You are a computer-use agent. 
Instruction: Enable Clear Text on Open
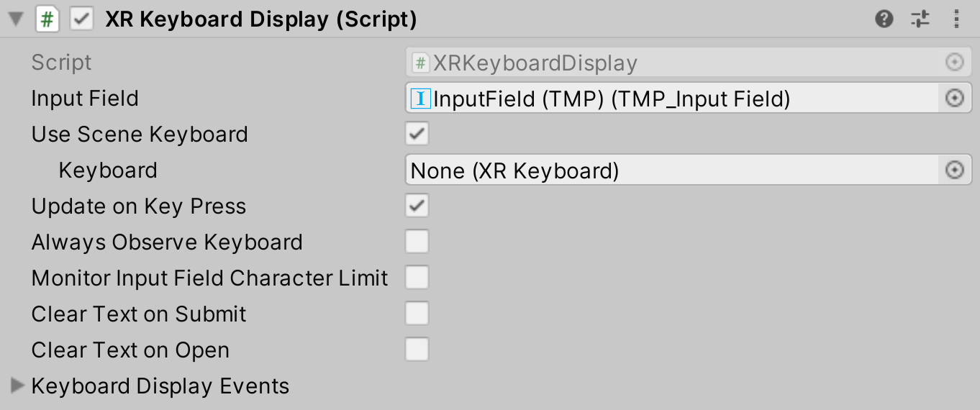pyautogui.click(x=417, y=350)
